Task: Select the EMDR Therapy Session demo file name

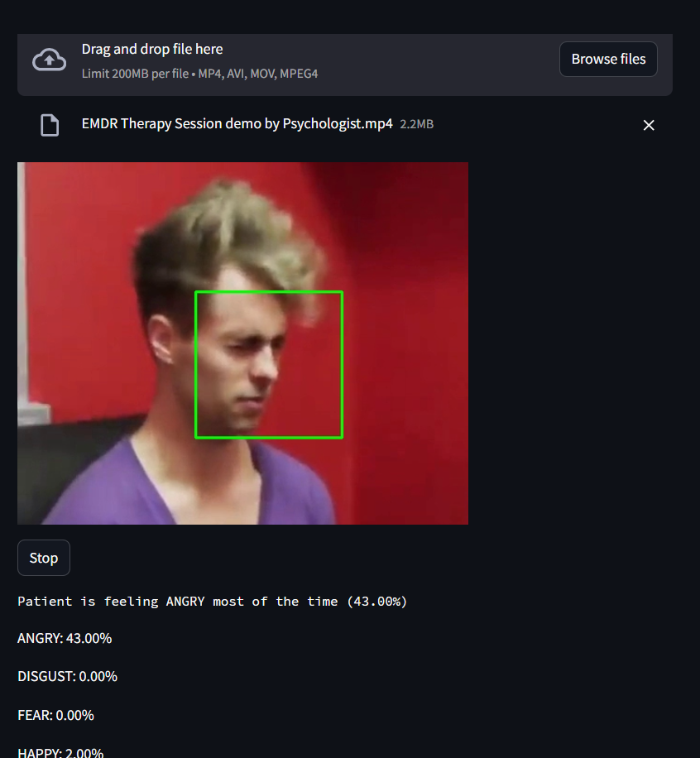Action: pyautogui.click(x=237, y=124)
